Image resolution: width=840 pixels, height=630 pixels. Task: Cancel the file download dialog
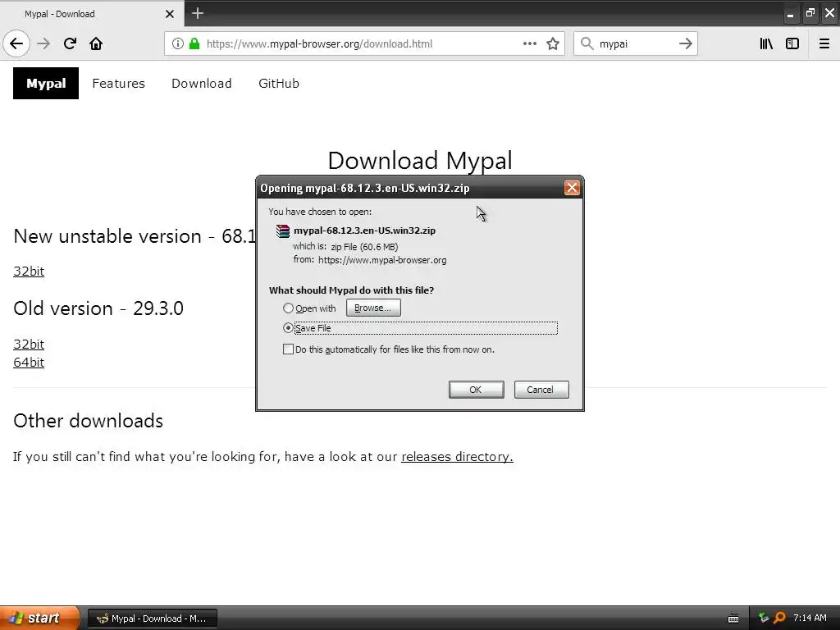pos(541,390)
